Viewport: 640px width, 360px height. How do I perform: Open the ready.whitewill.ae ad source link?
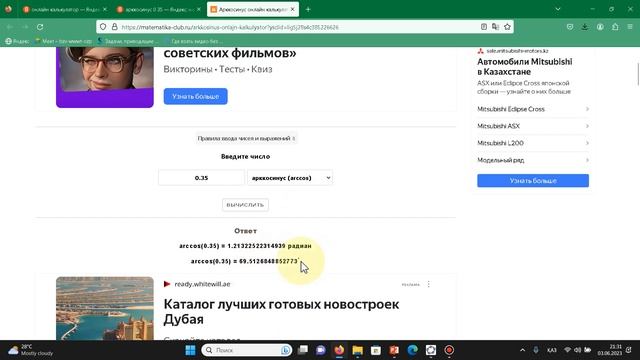[202, 284]
